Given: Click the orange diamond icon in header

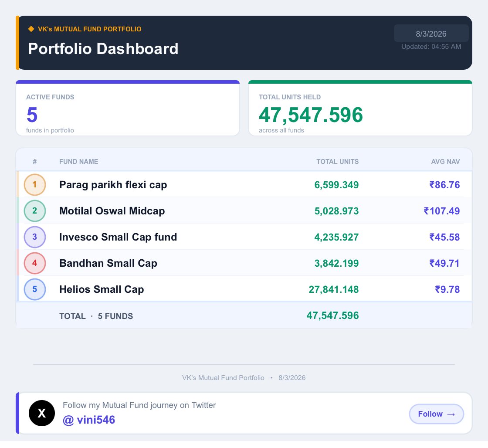Looking at the screenshot, I should click(31, 29).
